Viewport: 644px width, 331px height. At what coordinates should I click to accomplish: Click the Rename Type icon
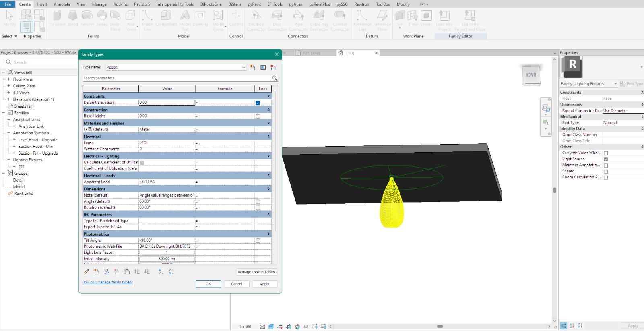[263, 68]
